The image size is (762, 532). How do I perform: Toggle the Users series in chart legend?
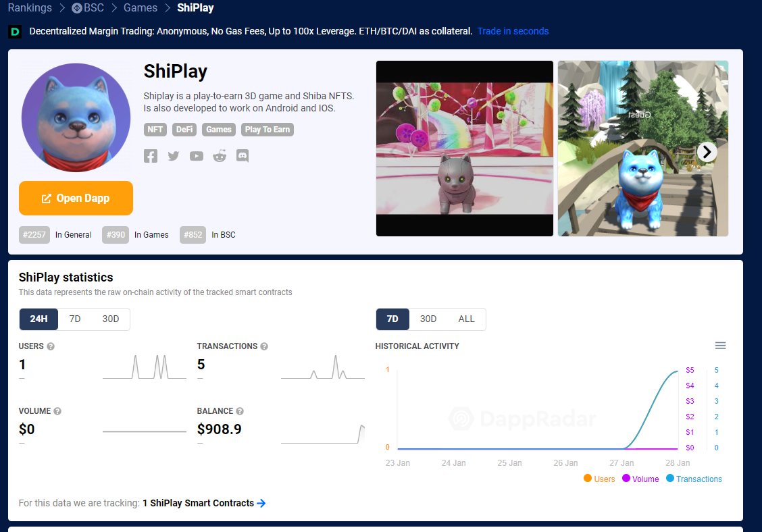[x=599, y=479]
